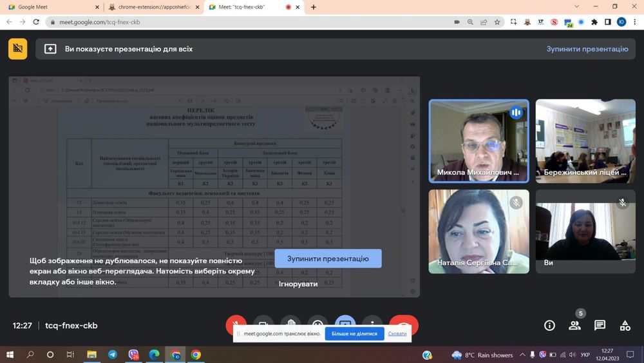This screenshot has height=363, width=644.
Task: Click the 'Зупинити презентацію' link in banner
Action: [587, 49]
